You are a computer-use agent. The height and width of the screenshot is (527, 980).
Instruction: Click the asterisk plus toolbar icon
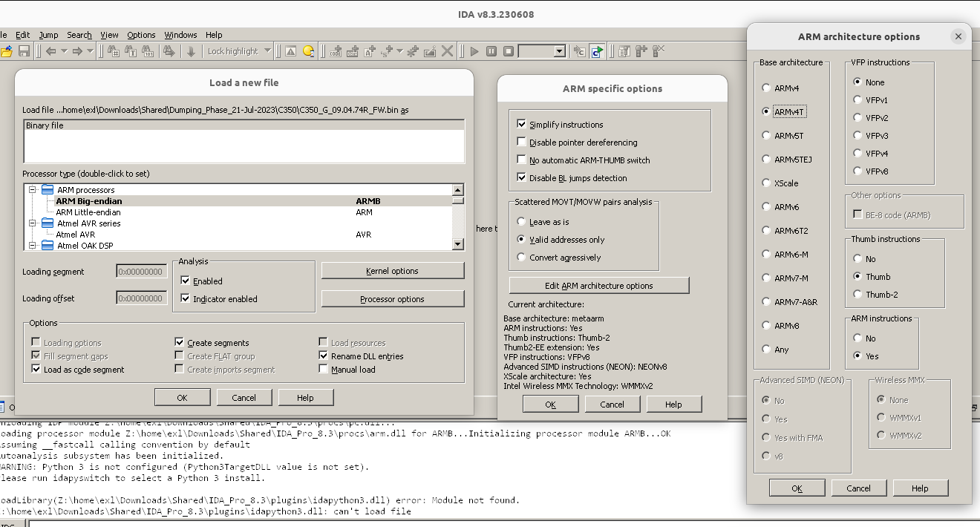coord(413,51)
